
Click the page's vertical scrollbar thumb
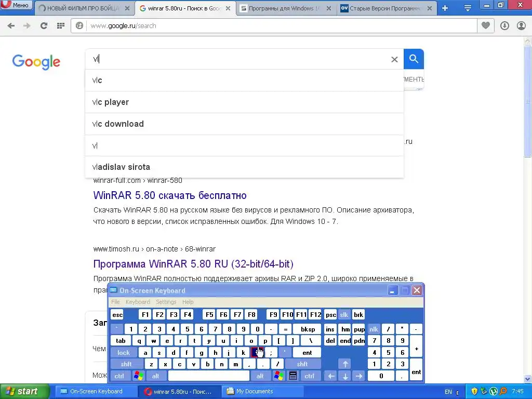click(528, 102)
